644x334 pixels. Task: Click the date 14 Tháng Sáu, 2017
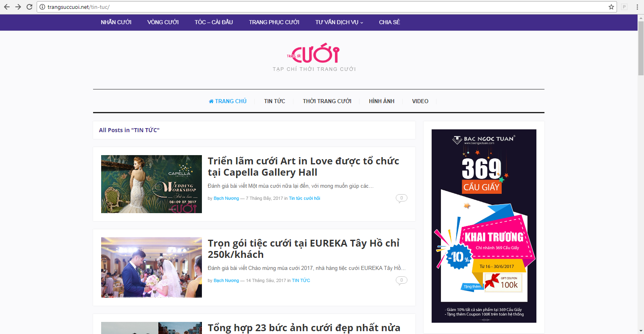pos(266,280)
